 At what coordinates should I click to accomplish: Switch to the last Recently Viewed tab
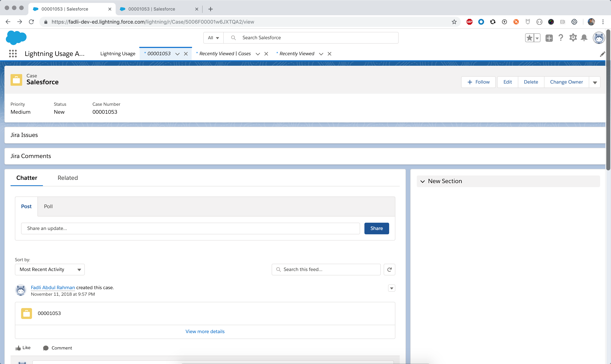point(297,54)
